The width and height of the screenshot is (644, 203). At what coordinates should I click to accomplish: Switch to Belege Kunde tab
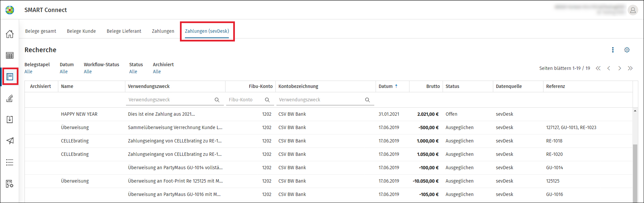(81, 31)
